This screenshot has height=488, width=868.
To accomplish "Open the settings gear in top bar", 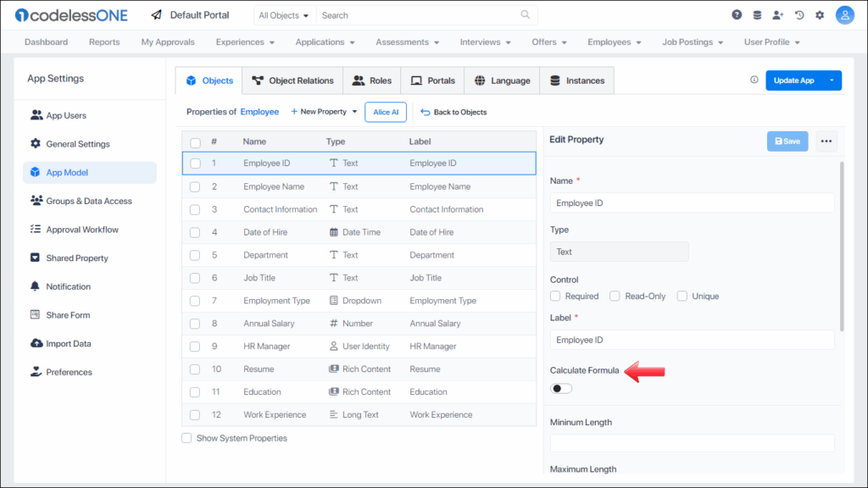I will pyautogui.click(x=819, y=14).
